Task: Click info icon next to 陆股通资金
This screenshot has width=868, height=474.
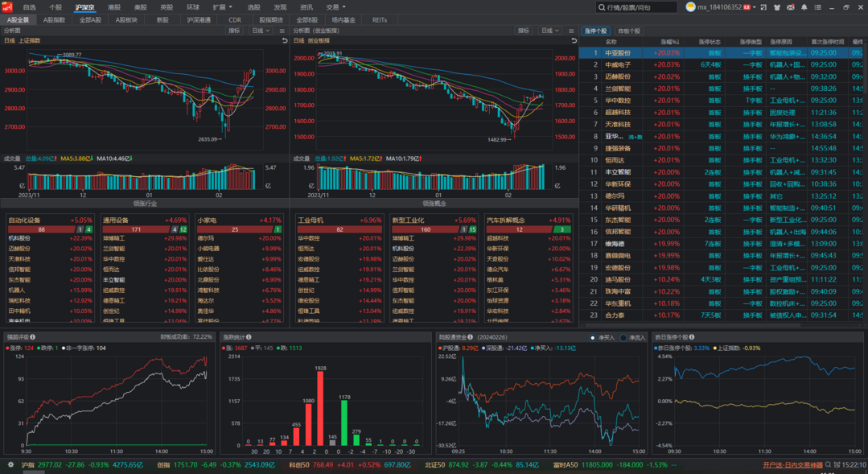Action: [470, 336]
